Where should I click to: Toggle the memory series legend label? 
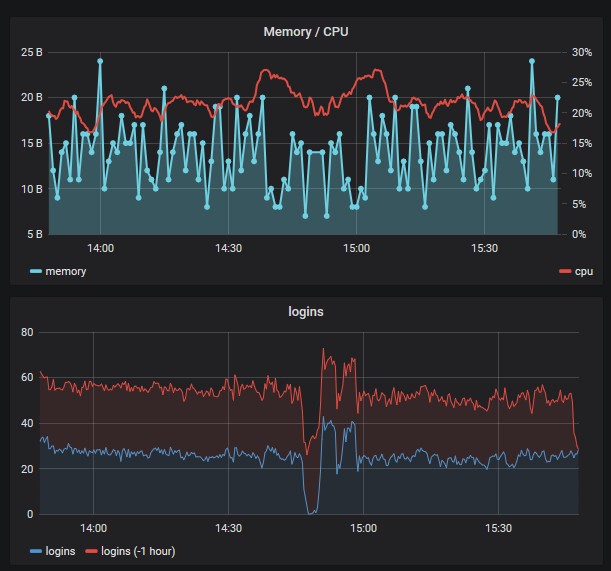pyautogui.click(x=67, y=271)
